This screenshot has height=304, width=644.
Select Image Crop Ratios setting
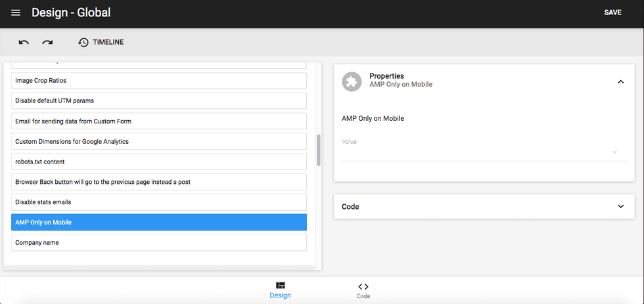[159, 81]
